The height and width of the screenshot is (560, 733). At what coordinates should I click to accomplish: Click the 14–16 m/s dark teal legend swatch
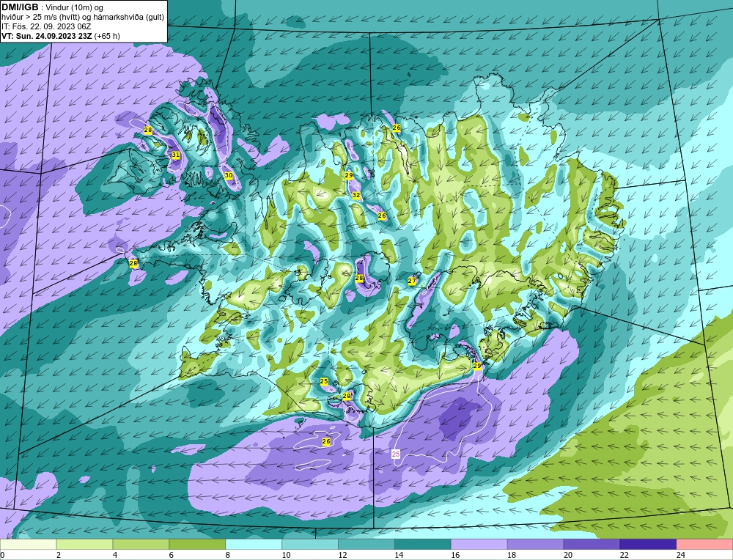423,545
